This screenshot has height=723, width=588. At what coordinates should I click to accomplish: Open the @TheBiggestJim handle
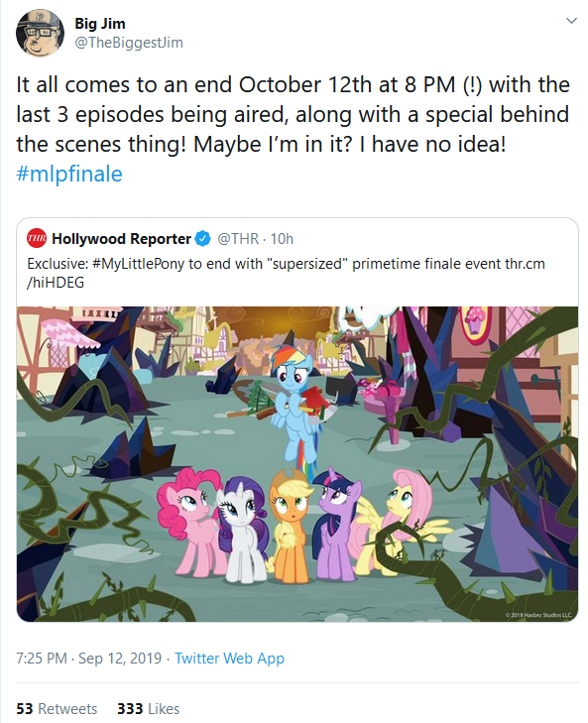(x=129, y=43)
